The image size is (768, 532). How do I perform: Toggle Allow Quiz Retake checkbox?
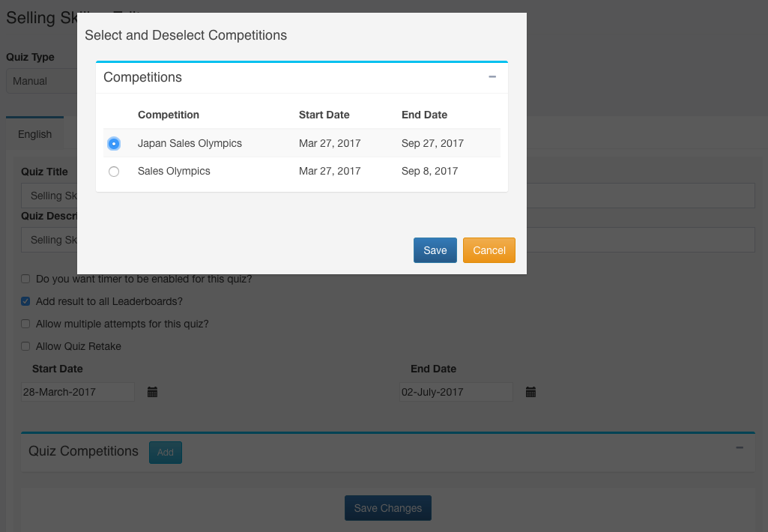(x=25, y=346)
